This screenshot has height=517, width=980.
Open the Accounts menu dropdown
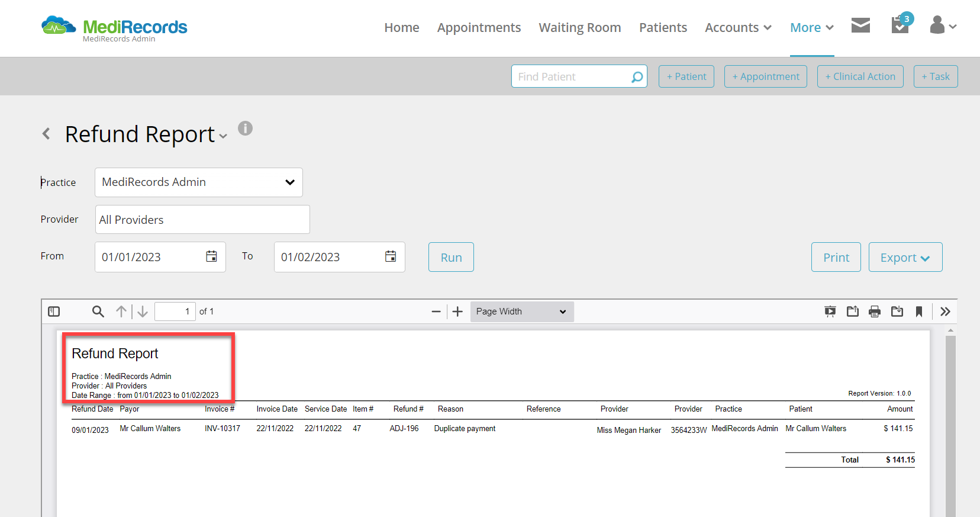(738, 28)
